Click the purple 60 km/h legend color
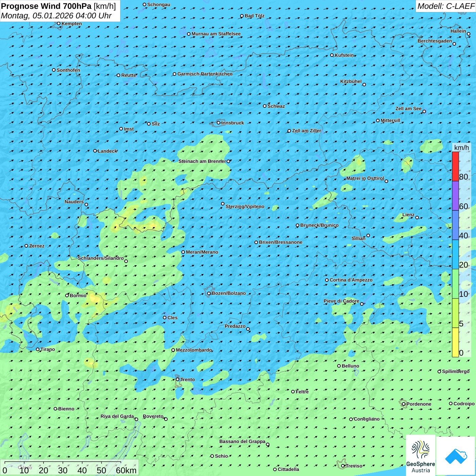 tap(455, 196)
